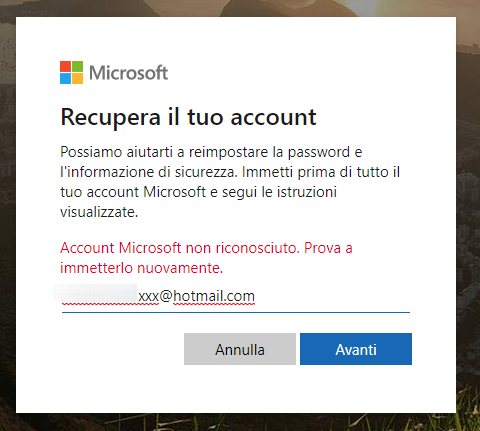Click on the hotmail.com text in field
This screenshot has width=480, height=431.
(214, 296)
